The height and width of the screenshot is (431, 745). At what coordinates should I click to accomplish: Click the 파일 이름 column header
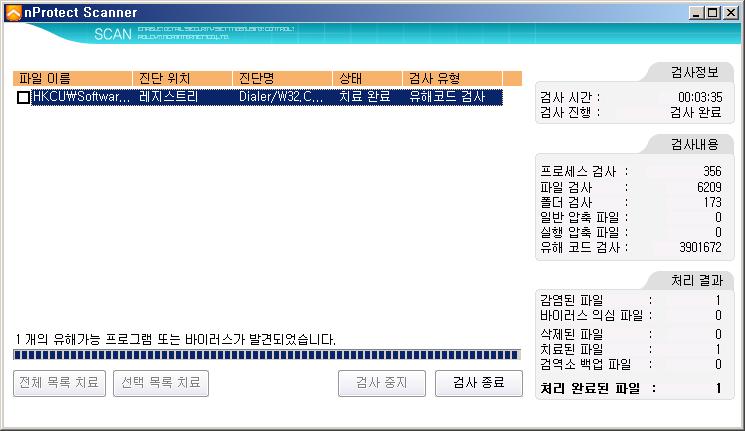(x=72, y=78)
